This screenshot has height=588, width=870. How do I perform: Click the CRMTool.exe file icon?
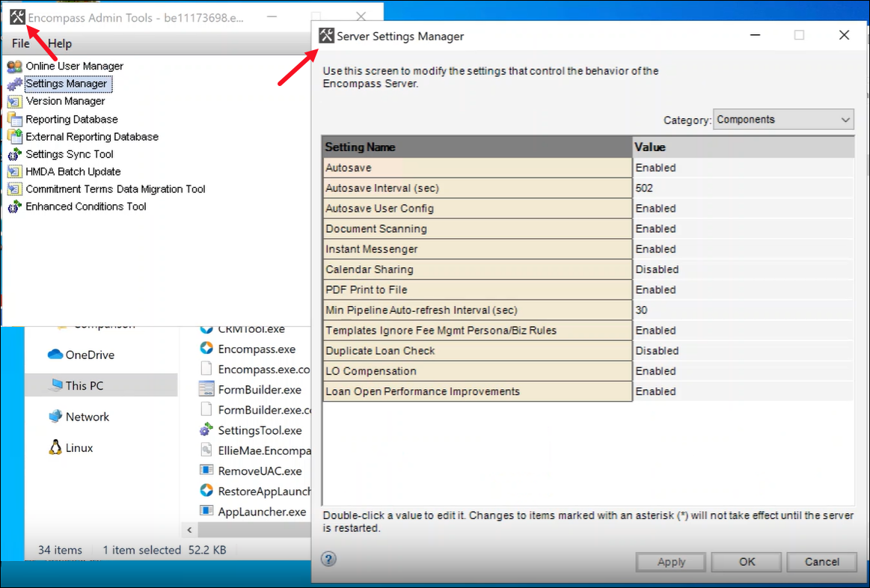click(206, 329)
